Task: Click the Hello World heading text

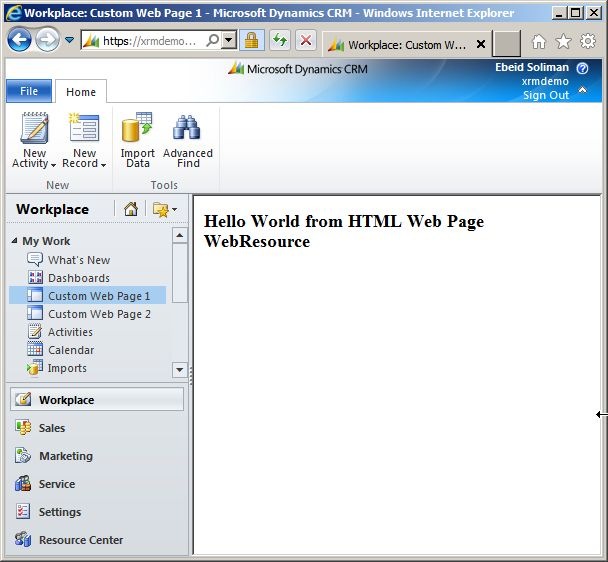Action: [x=344, y=231]
